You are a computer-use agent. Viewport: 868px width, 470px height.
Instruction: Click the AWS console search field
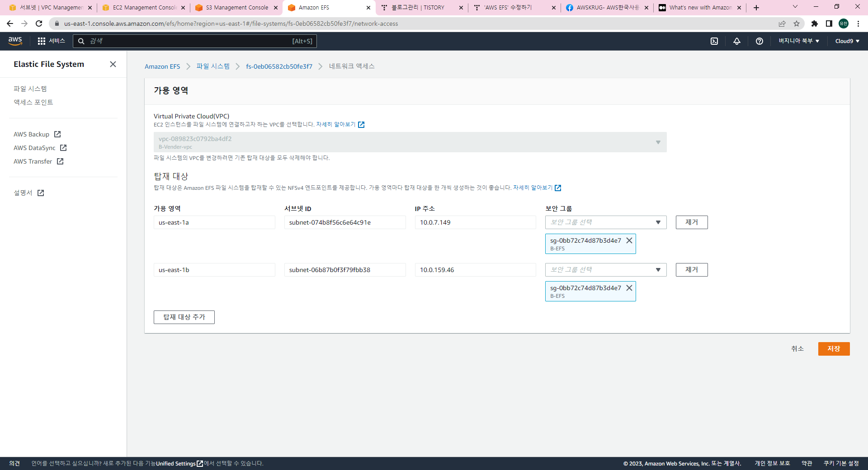pos(195,41)
